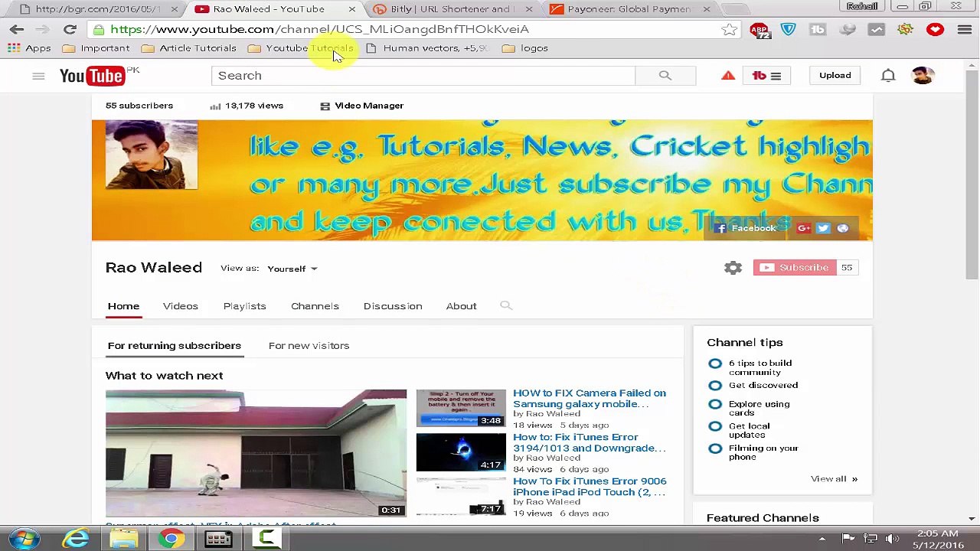Image resolution: width=980 pixels, height=551 pixels.
Task: Launch Internet Explorer from the taskbar
Action: 75,539
